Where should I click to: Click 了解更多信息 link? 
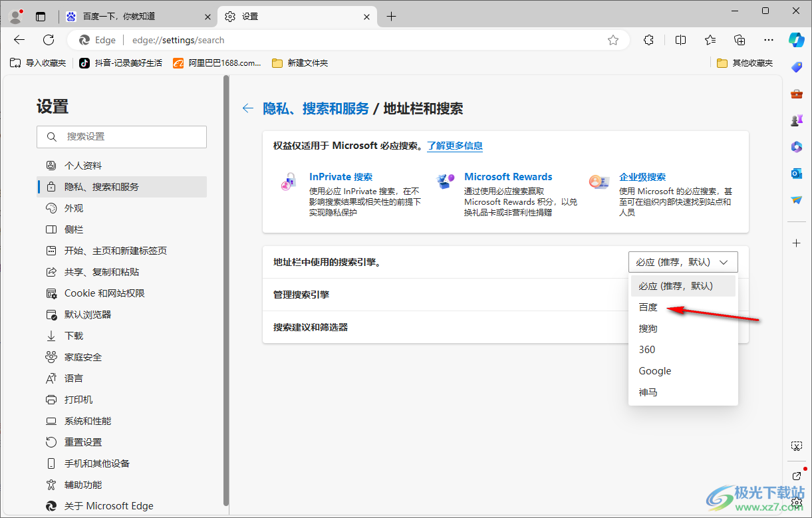(x=455, y=146)
